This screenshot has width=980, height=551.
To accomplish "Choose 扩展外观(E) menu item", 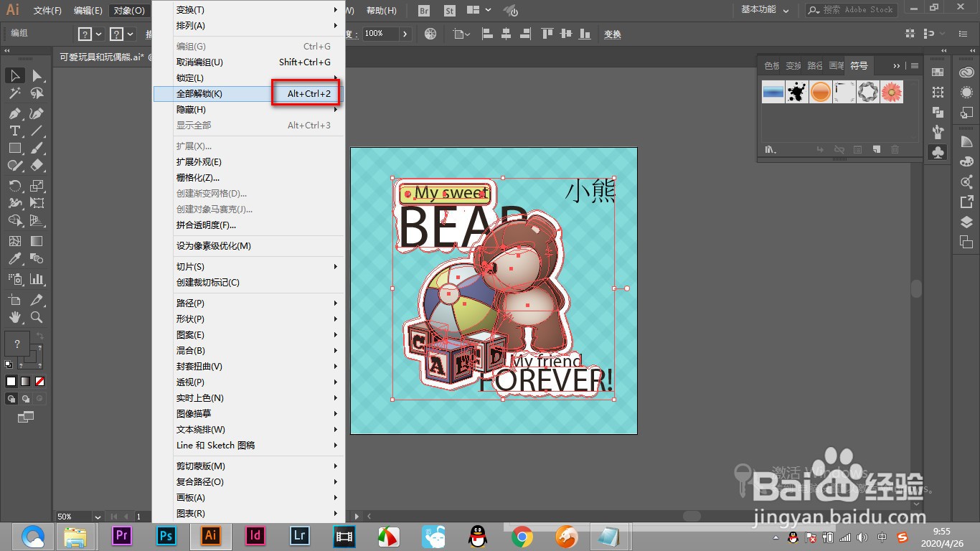I will coord(249,161).
